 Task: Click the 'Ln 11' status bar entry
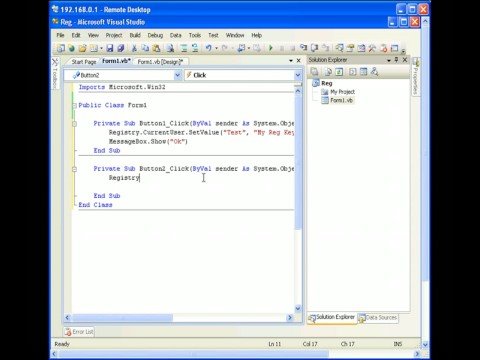tap(275, 344)
